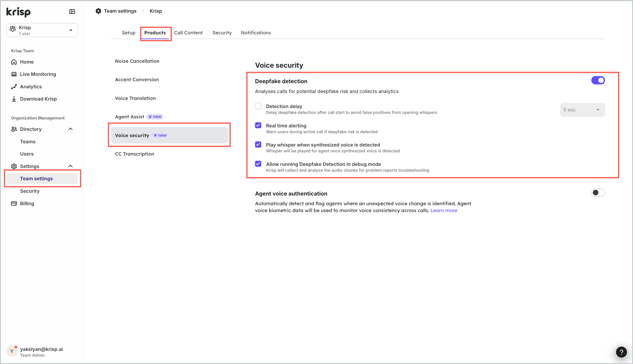The height and width of the screenshot is (364, 633).
Task: Click the Settings gear icon in sidebar
Action: pos(14,166)
